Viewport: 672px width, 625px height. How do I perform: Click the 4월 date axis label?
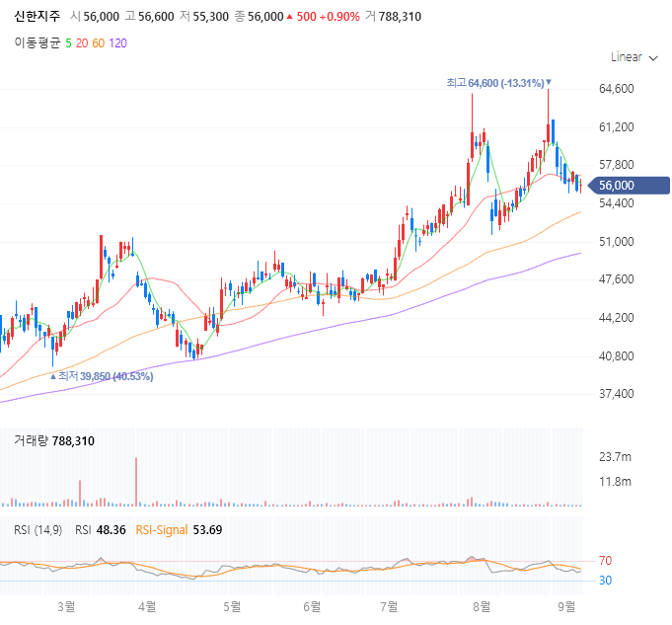tap(147, 606)
